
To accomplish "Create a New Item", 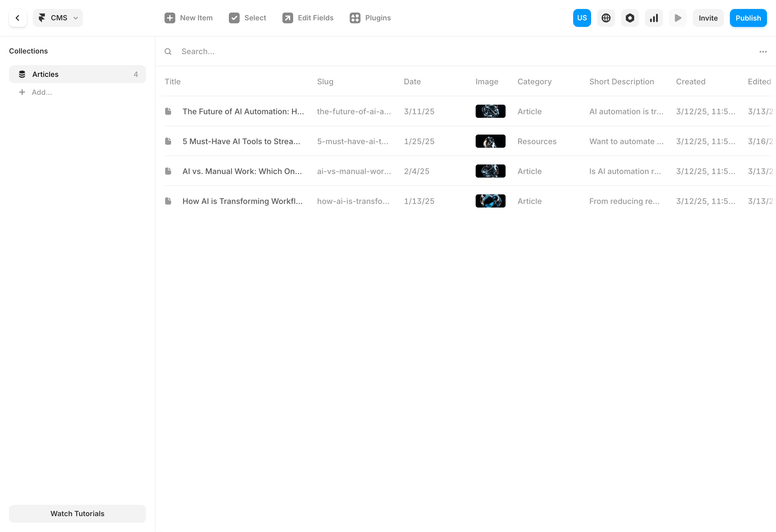I will pos(188,18).
